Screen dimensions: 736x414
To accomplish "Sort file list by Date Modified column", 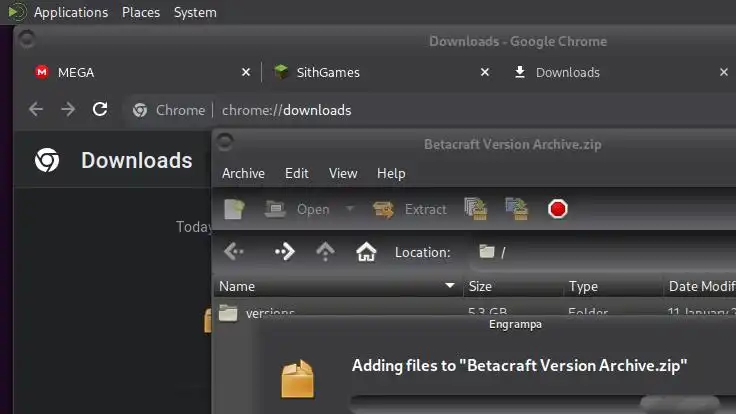I will pyautogui.click(x=700, y=286).
